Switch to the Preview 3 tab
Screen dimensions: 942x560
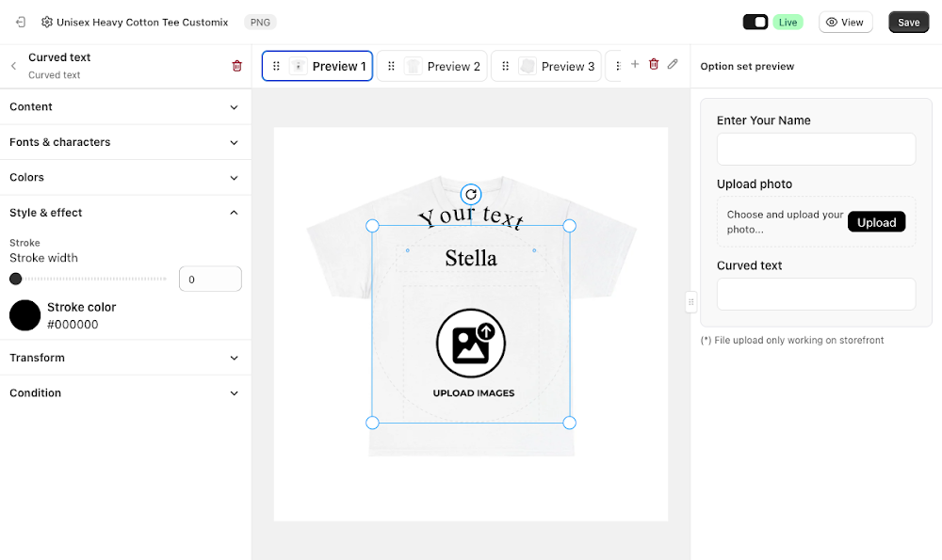click(546, 66)
